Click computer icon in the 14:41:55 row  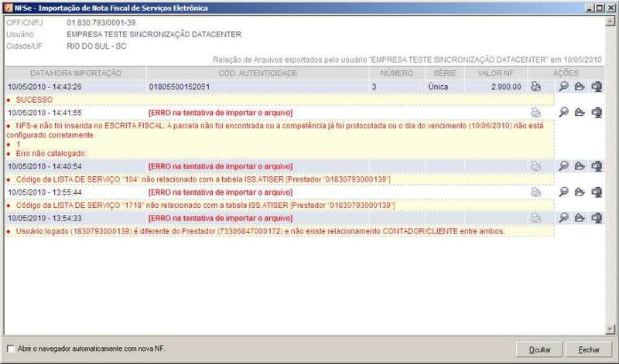(x=597, y=113)
